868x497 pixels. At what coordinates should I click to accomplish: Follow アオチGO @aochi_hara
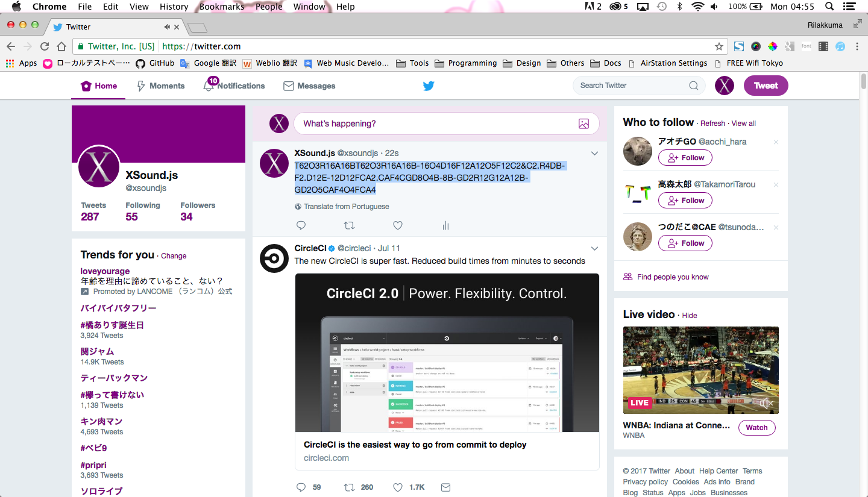pyautogui.click(x=685, y=158)
